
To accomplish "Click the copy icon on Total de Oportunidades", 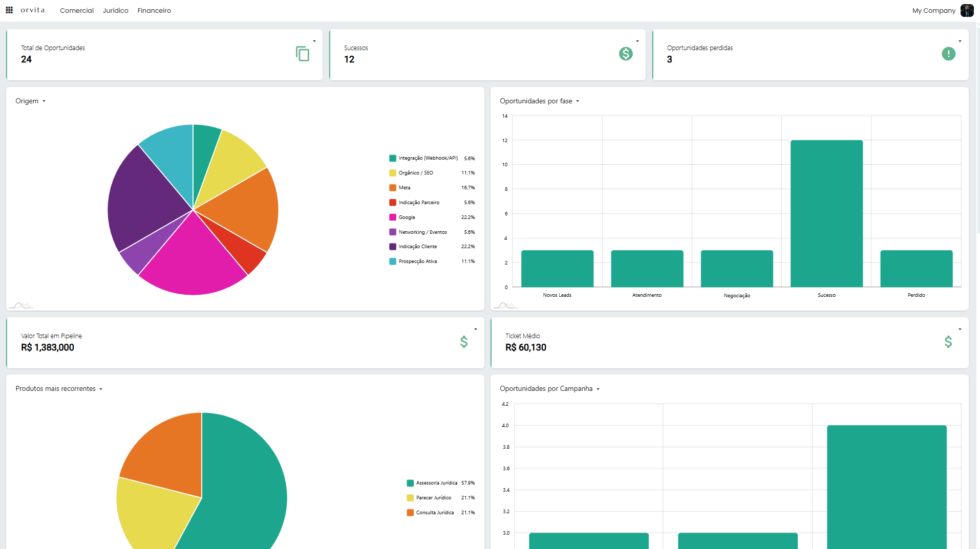I will pos(303,54).
